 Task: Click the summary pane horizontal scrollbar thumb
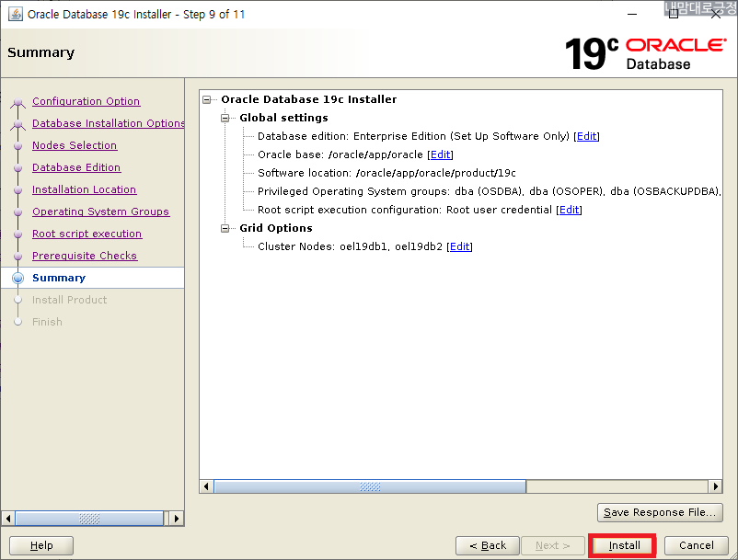[370, 486]
